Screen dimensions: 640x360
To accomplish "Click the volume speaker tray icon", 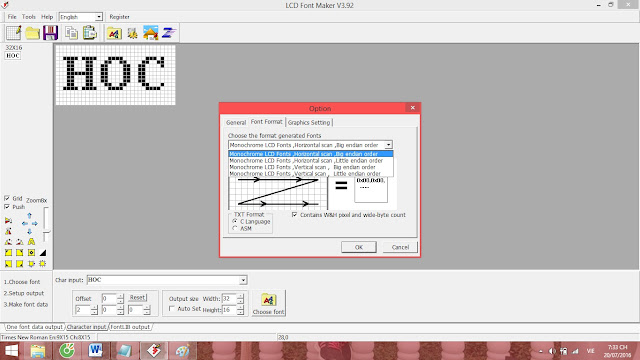I will 552,351.
